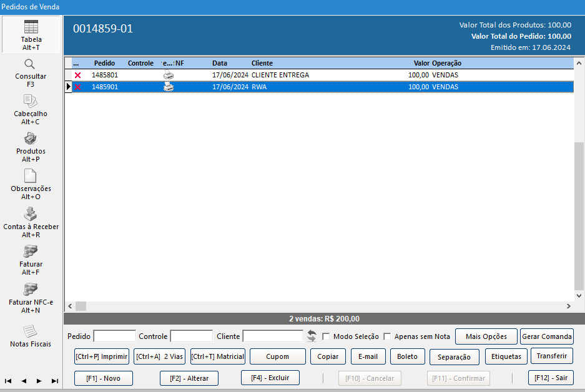Click printer icon in CLIENTE ENTREGA row

point(169,75)
